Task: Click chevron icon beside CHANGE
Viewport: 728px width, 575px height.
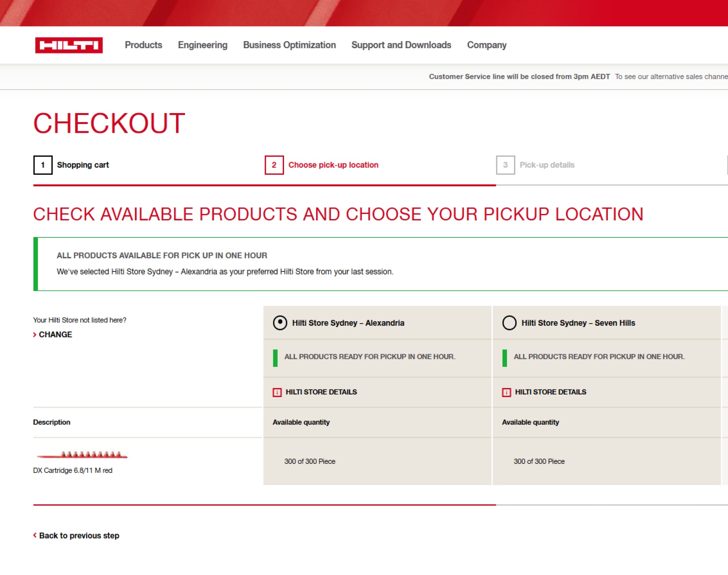Action: (x=35, y=335)
